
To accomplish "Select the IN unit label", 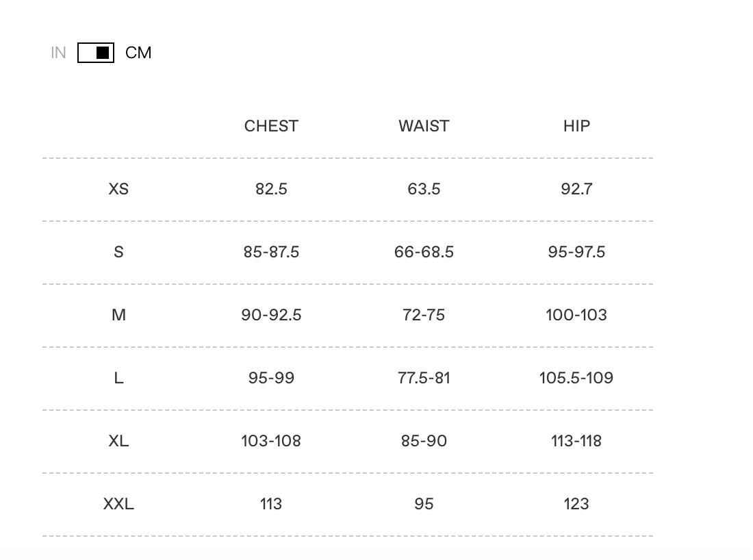I will click(58, 53).
